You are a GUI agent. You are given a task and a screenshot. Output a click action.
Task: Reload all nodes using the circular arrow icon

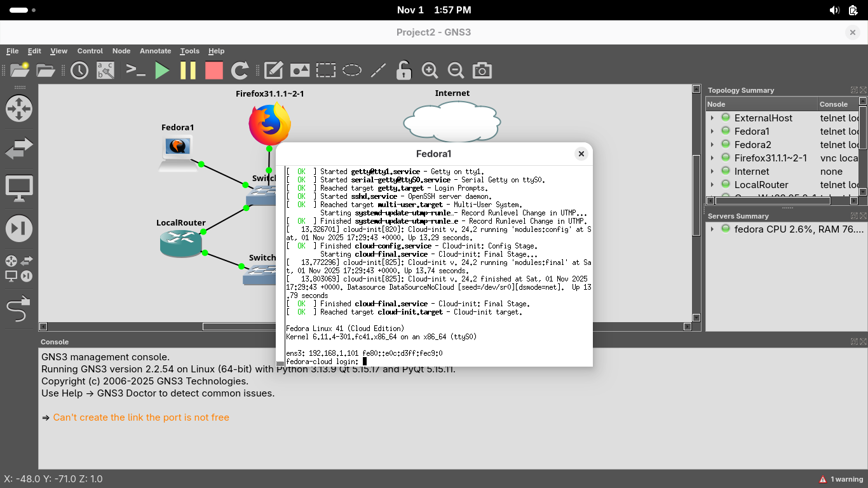point(240,71)
